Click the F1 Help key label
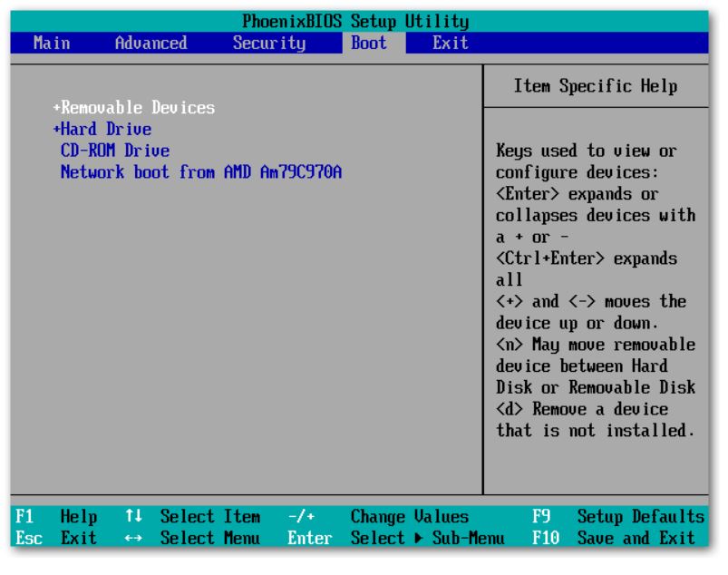 pyautogui.click(x=56, y=516)
